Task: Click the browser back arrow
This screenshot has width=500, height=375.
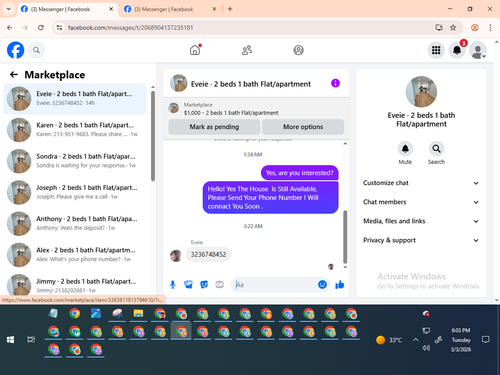Action: coord(10,28)
